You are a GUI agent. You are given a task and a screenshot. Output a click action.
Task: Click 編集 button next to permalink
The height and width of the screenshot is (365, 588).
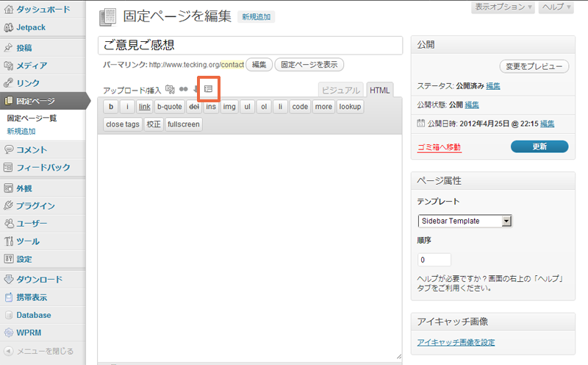click(x=259, y=65)
